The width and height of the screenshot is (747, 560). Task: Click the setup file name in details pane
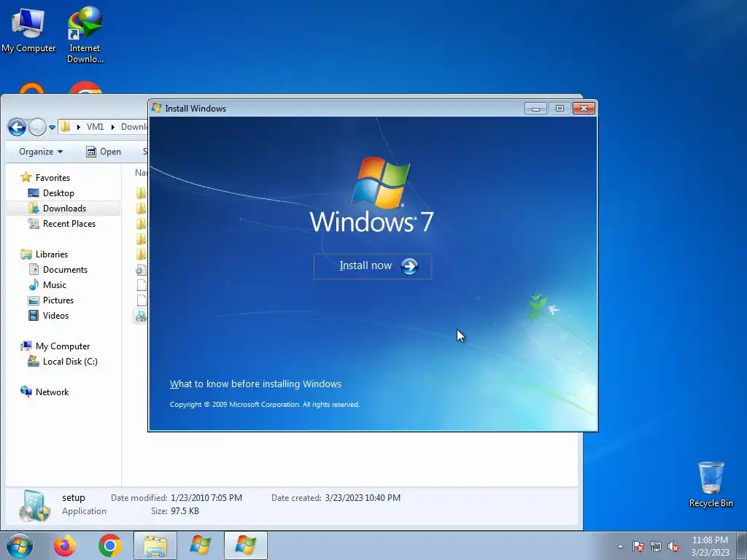click(74, 497)
